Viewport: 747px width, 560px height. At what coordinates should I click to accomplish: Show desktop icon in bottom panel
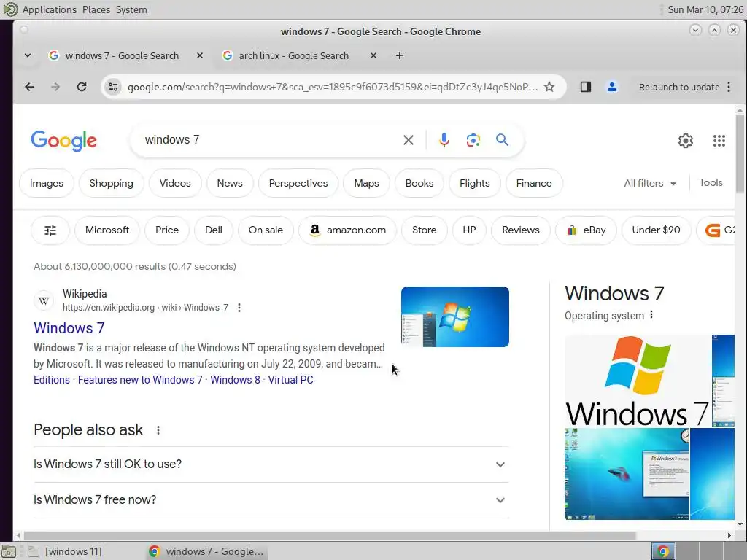tap(9, 551)
